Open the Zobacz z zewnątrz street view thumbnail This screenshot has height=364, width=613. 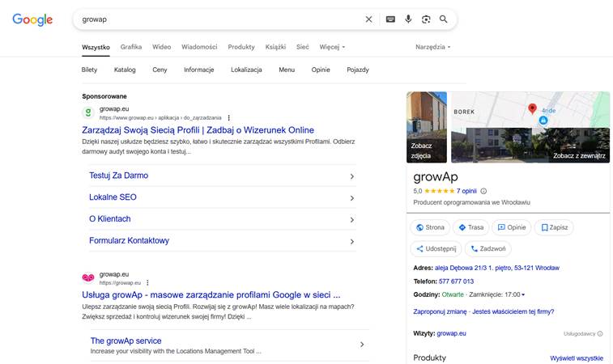tap(530, 146)
